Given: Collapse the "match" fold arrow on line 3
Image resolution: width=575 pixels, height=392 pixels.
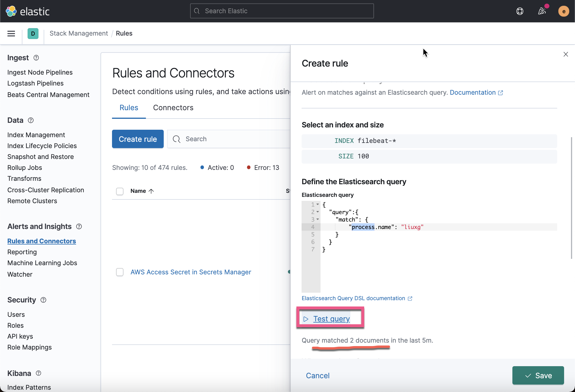Looking at the screenshot, I should pyautogui.click(x=318, y=220).
